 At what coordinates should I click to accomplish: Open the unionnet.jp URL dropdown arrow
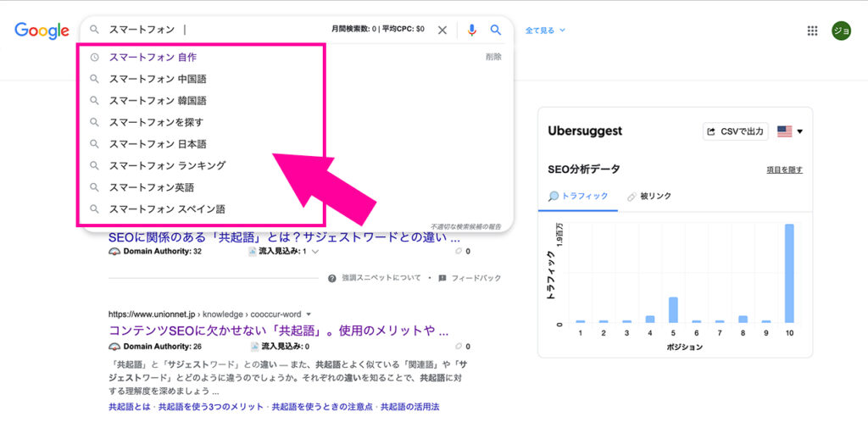[309, 314]
